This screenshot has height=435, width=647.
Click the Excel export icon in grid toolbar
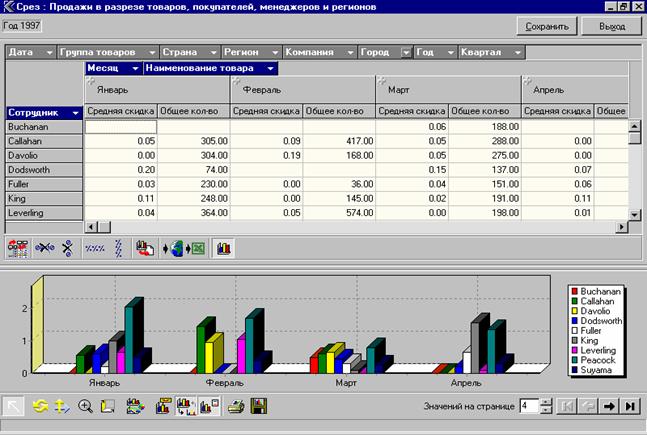pyautogui.click(x=198, y=247)
